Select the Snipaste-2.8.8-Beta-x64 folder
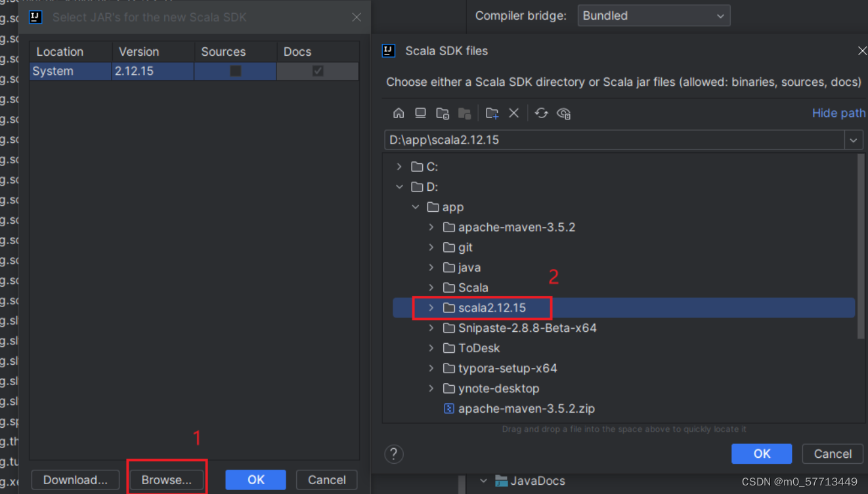 tap(527, 328)
